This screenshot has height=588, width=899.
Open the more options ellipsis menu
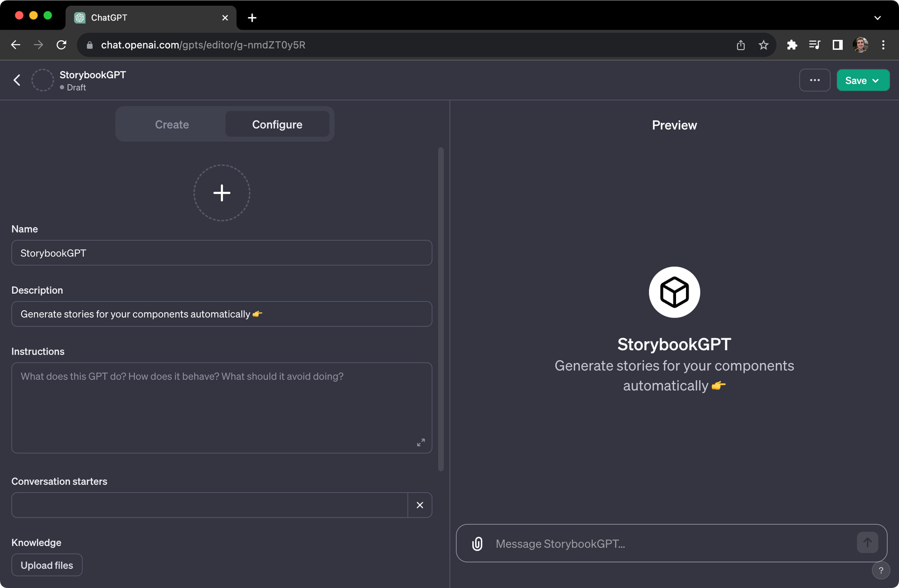[x=815, y=80]
